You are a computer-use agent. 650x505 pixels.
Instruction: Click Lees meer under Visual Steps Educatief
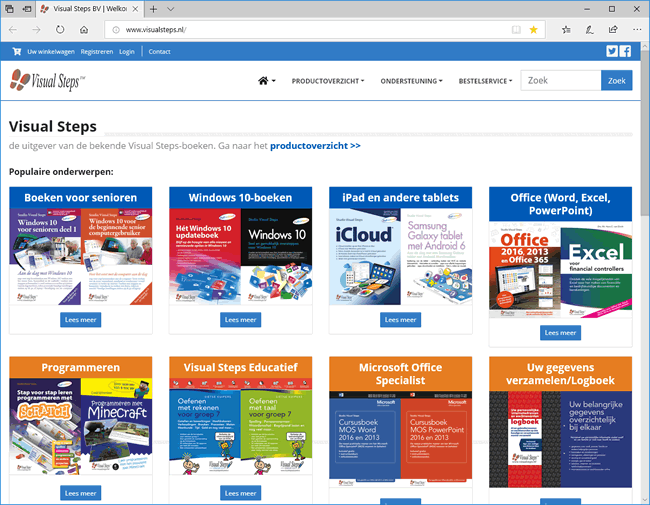240,493
